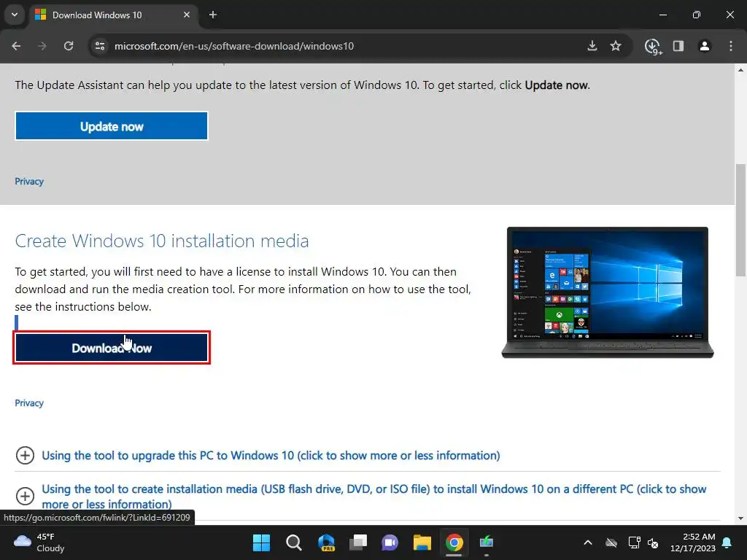The image size is (747, 560).
Task: Open File Explorer from the taskbar
Action: pos(422,542)
